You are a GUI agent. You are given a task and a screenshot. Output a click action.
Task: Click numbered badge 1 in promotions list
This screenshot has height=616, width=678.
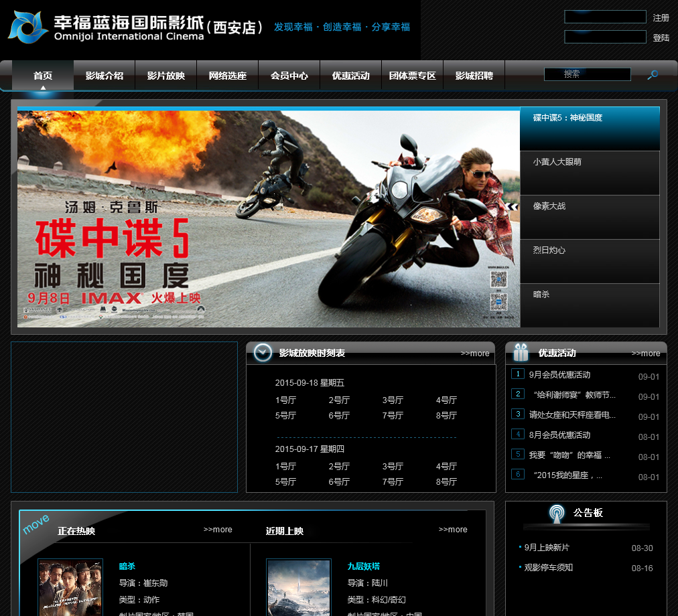pos(518,374)
